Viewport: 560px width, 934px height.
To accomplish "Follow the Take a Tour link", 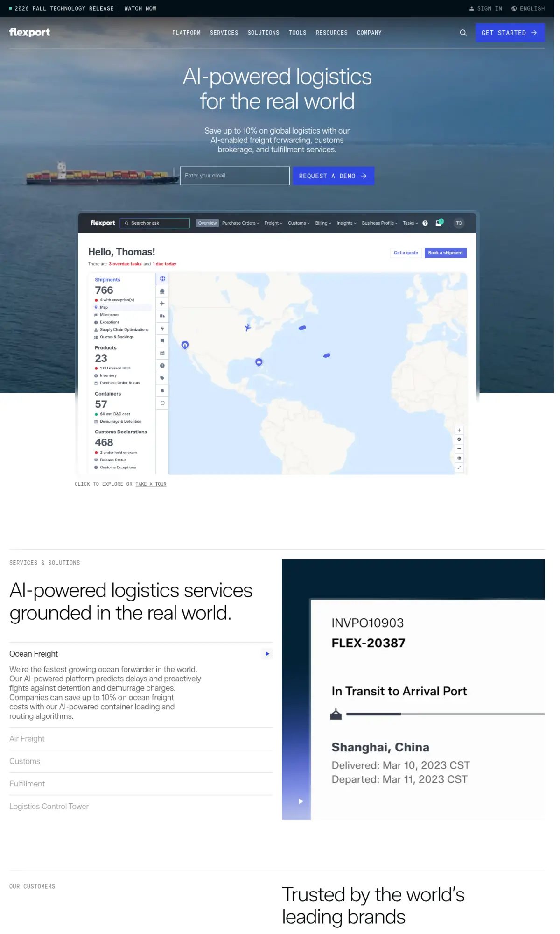I will click(x=151, y=484).
